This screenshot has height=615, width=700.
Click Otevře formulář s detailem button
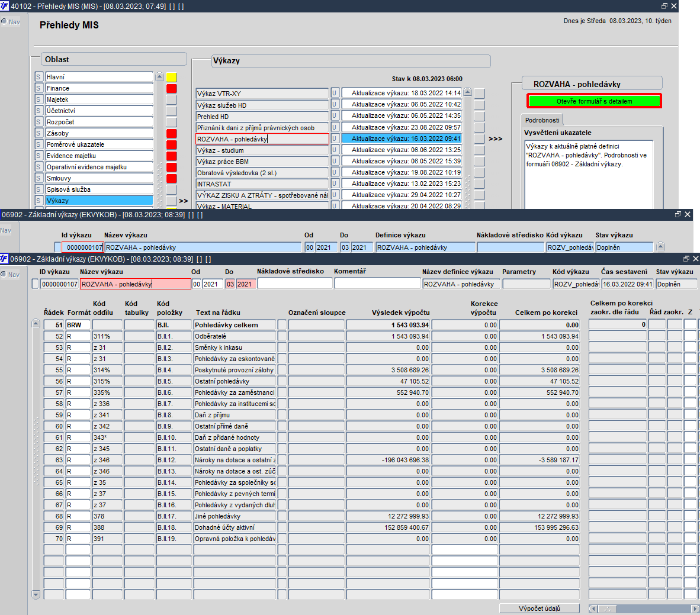pos(594,101)
